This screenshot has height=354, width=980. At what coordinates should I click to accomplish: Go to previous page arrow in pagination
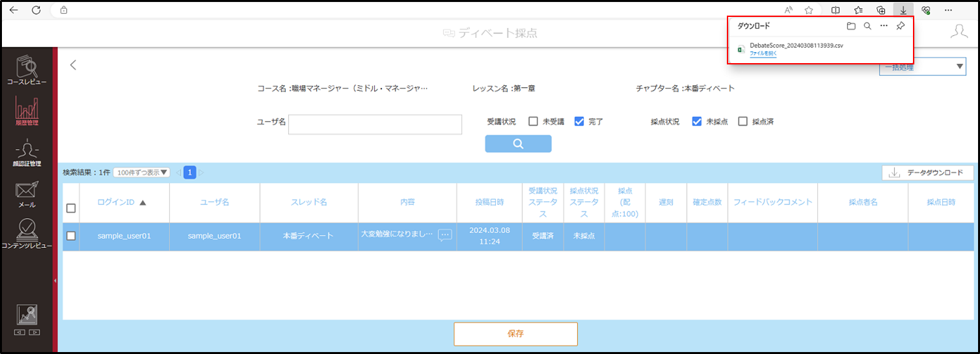coord(178,172)
